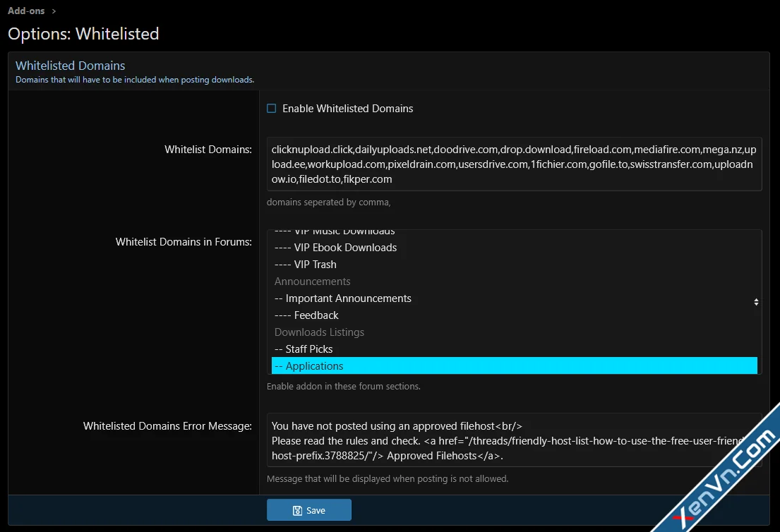Select VIP Ebook Downloads forum
Screen dimensions: 780x532
514,248
